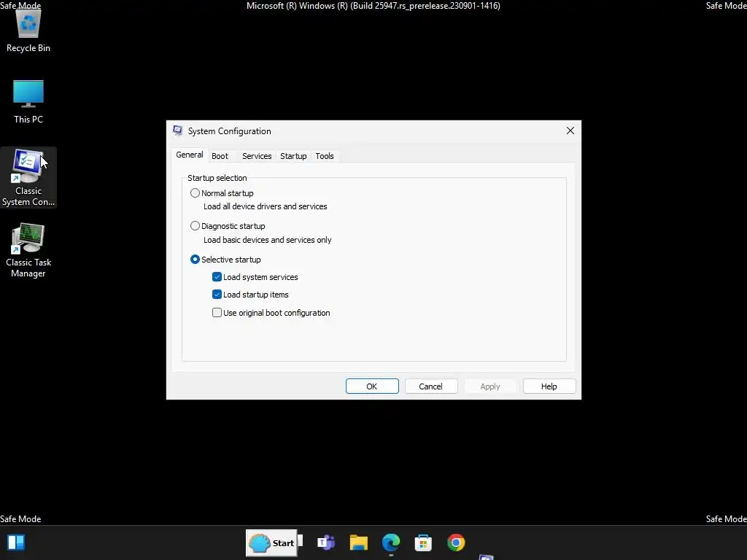Click the Help button
This screenshot has width=747, height=560.
tap(549, 386)
